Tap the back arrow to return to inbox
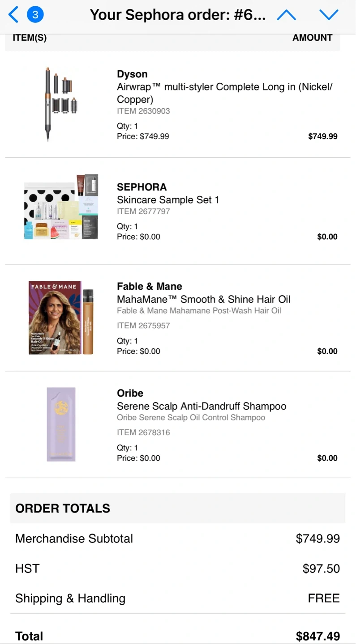The image size is (356, 644). (x=13, y=15)
